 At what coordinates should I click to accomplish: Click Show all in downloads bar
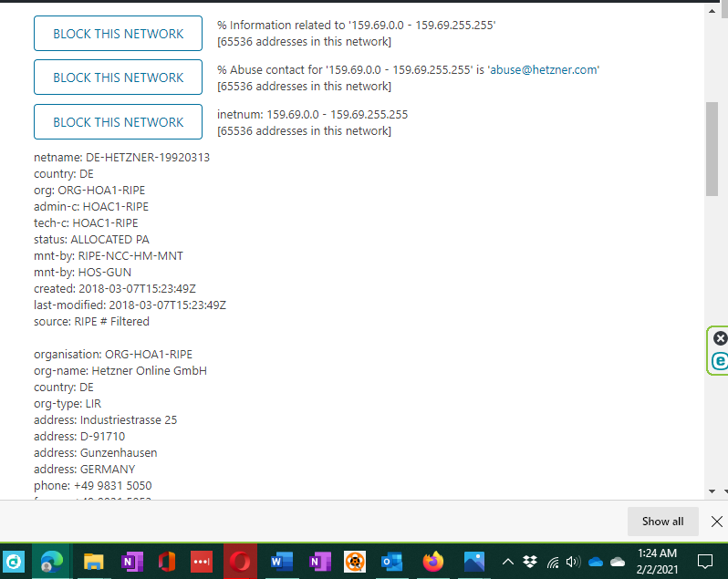coord(662,522)
